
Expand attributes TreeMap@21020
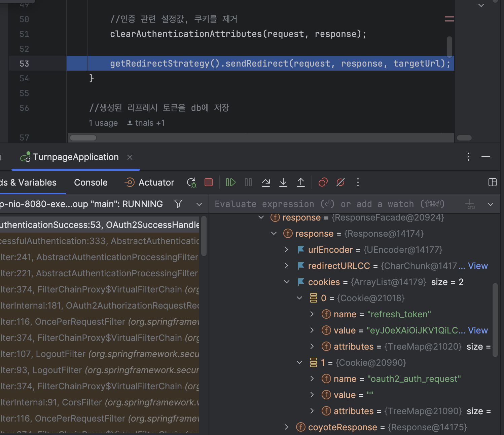pos(312,347)
